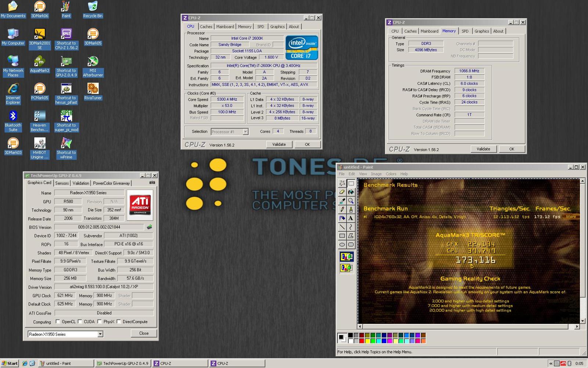Switch to GPU-Z taskbar button

tap(123, 363)
